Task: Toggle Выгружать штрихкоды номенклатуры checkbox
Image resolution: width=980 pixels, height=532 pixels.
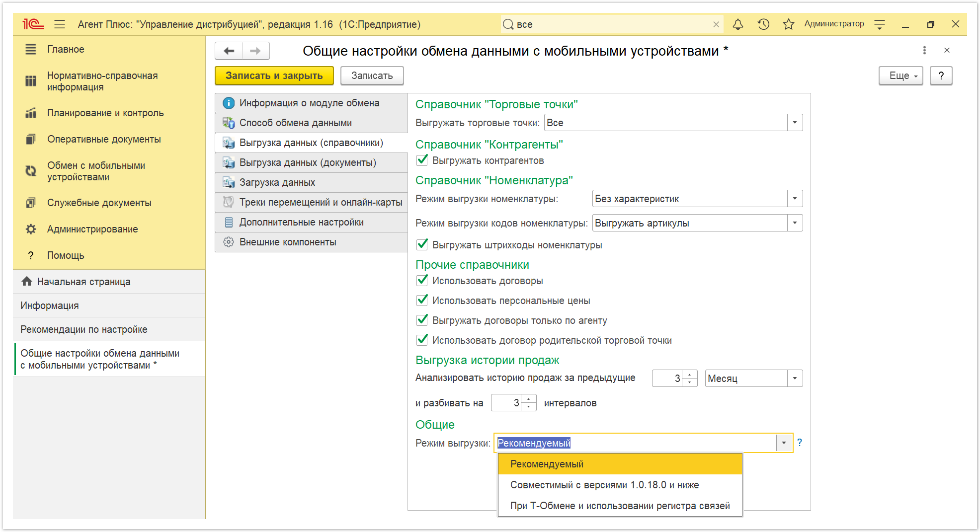Action: point(422,244)
